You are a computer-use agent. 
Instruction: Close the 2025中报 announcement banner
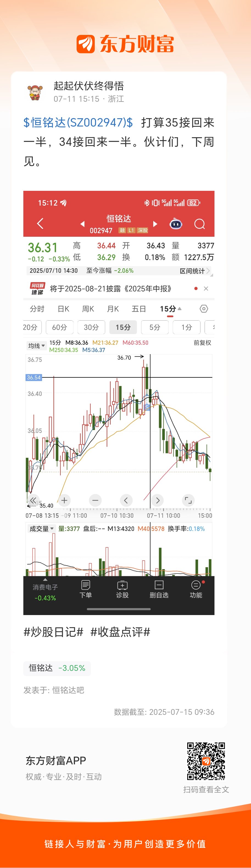tap(206, 288)
